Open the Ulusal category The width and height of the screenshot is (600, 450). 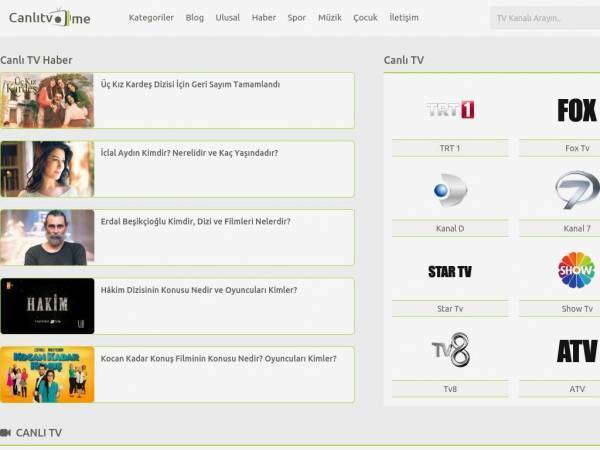228,18
